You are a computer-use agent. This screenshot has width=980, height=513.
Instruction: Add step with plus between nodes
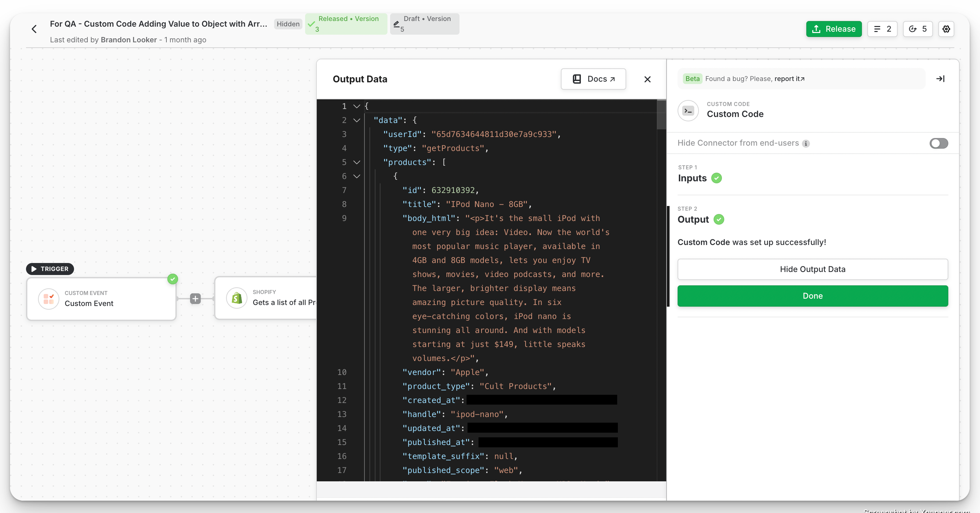pyautogui.click(x=195, y=299)
